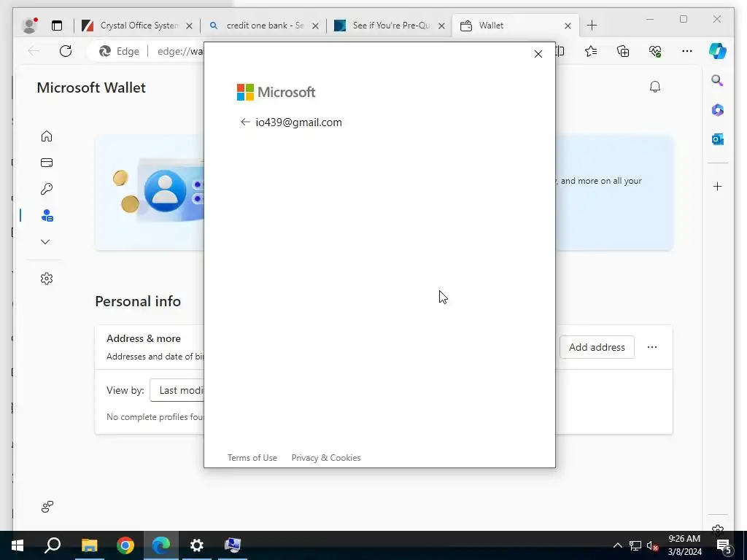Viewport: 747px width, 560px height.
Task: Open Microsoft 365 sidebar icon
Action: point(718,110)
